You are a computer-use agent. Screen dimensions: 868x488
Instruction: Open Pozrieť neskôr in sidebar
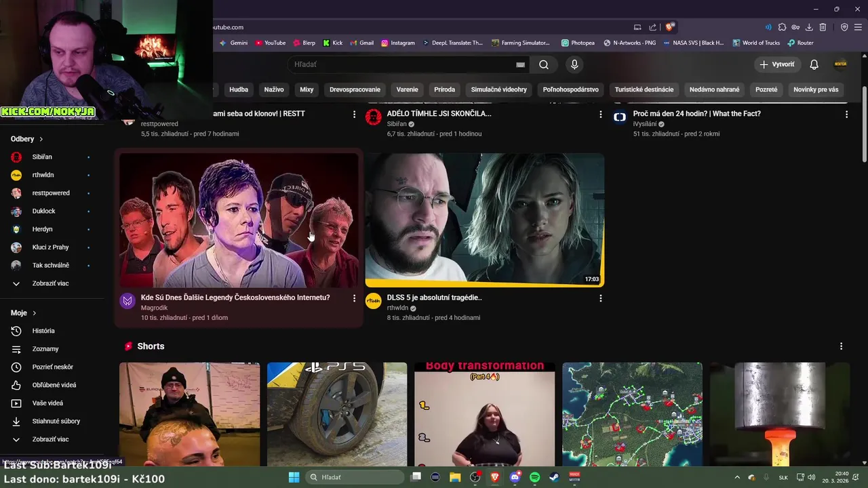[x=51, y=367]
